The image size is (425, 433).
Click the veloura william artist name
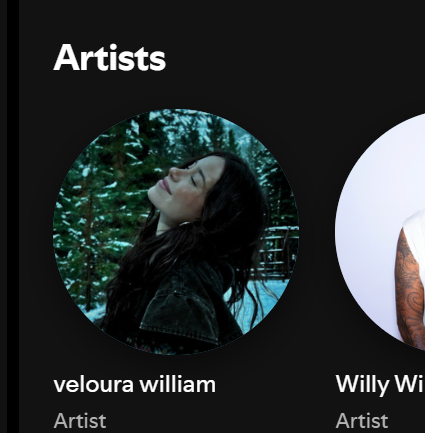click(135, 385)
